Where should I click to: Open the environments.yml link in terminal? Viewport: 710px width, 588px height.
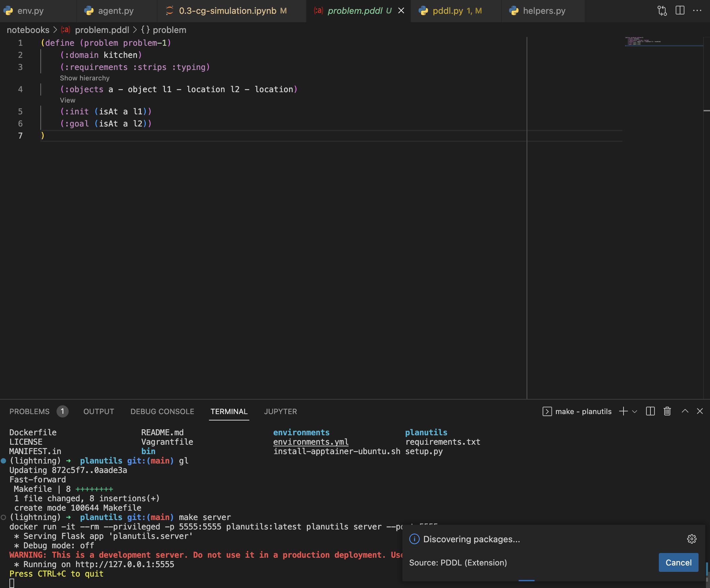tap(311, 442)
